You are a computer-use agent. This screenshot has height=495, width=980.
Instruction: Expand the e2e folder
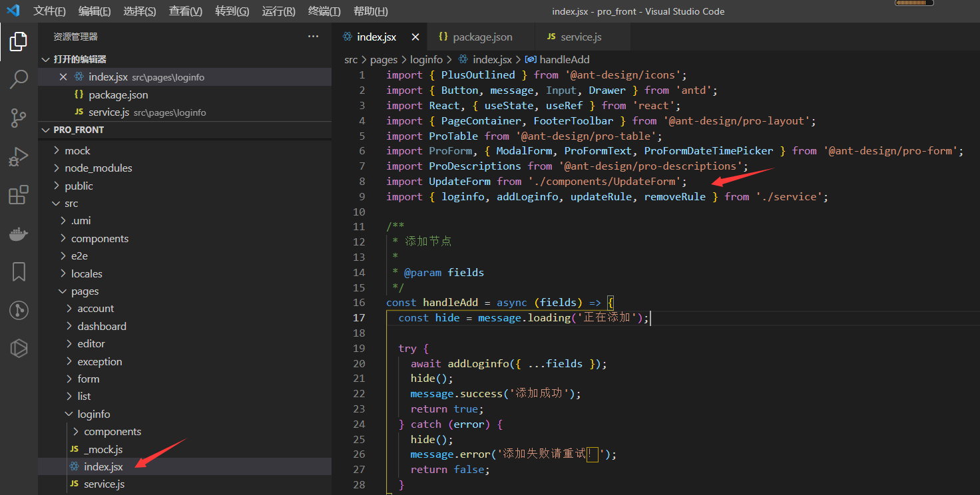[x=185, y=255]
